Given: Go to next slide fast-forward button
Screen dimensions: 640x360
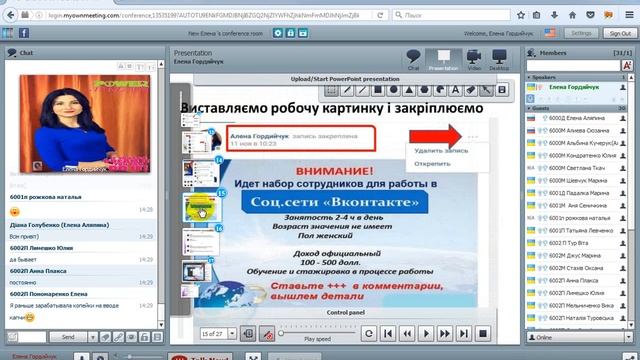Looking at the screenshot, I should coord(444,334).
